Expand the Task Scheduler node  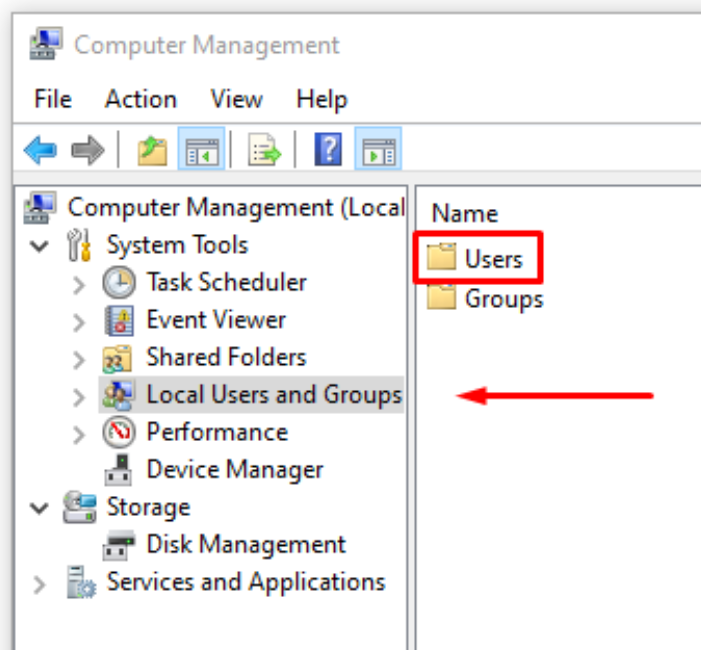[80, 284]
